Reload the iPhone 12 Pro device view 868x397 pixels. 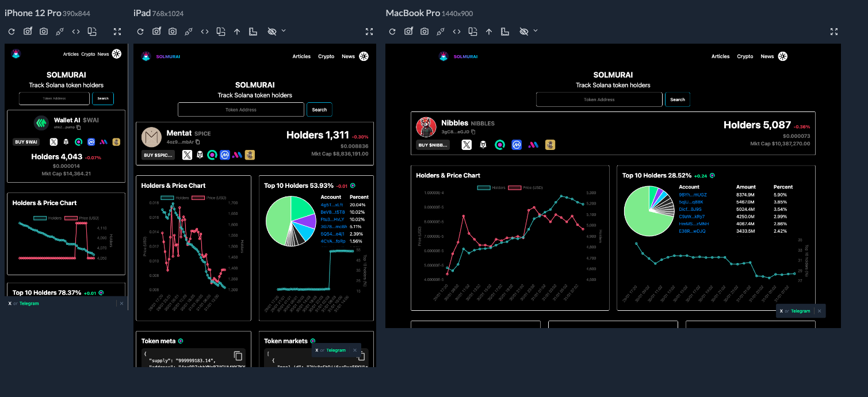pyautogui.click(x=12, y=32)
